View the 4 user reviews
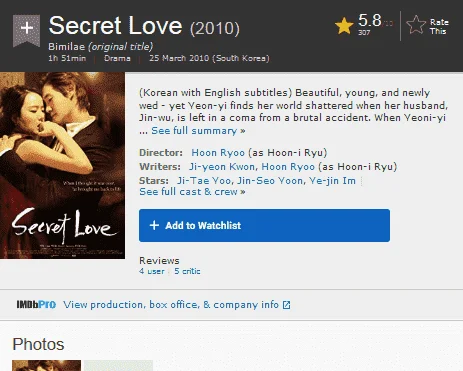 point(152,271)
